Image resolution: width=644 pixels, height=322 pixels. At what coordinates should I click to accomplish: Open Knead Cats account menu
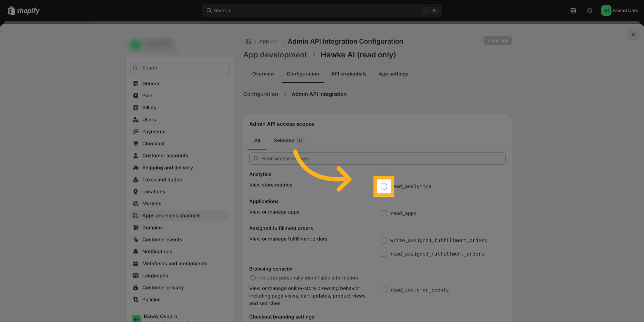[x=619, y=11]
